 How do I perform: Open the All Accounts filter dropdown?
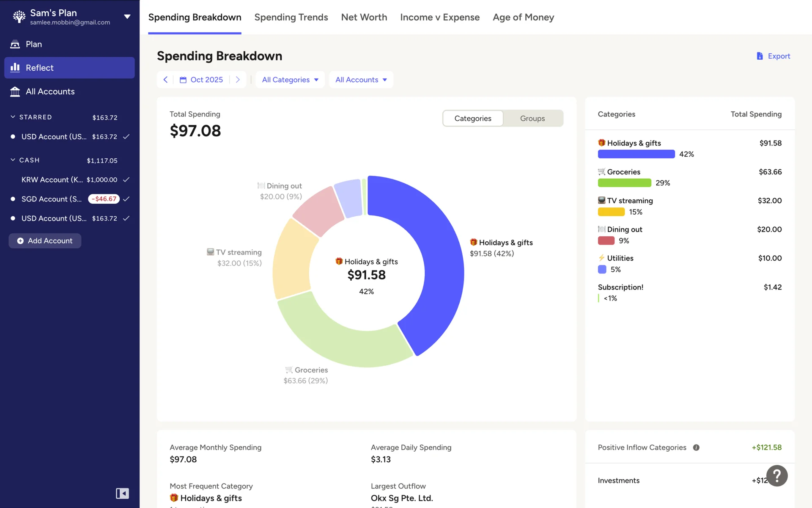361,80
